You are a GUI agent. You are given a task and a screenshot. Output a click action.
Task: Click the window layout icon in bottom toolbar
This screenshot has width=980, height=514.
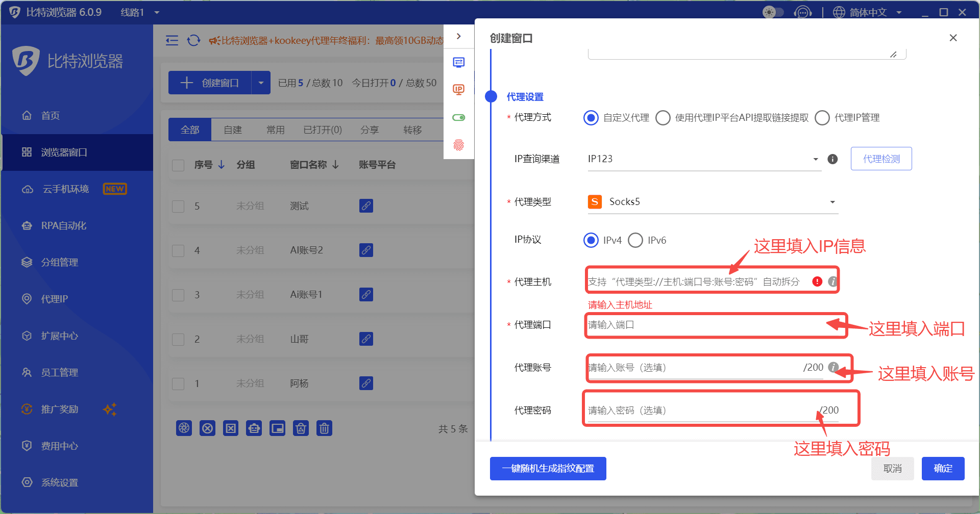point(277,428)
